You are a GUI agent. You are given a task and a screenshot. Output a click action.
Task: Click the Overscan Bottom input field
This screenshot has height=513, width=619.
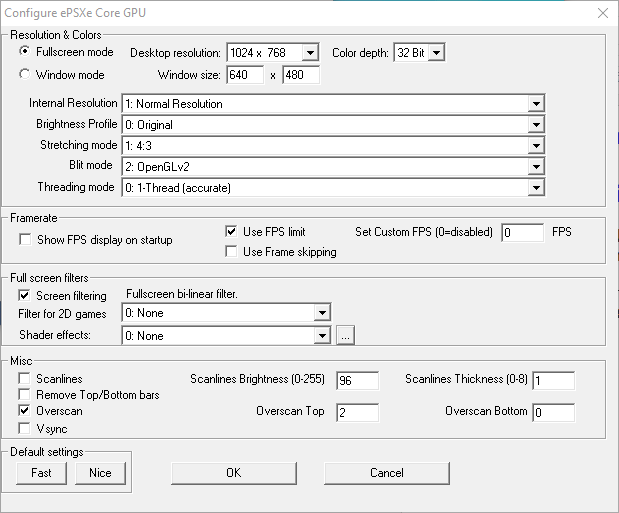click(x=553, y=413)
